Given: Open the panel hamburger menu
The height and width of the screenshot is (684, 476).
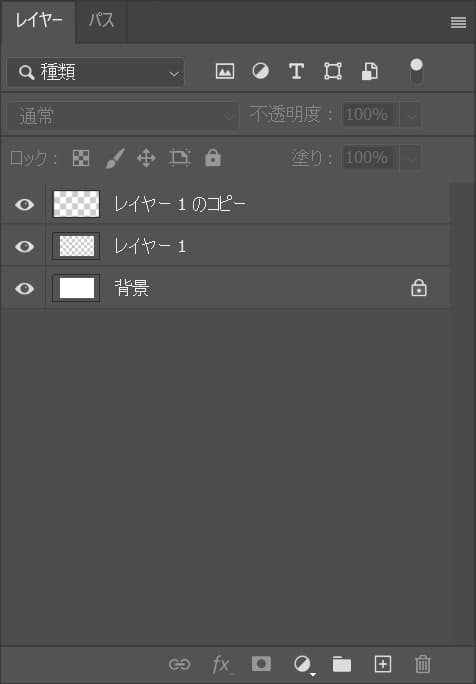Looking at the screenshot, I should click(458, 22).
